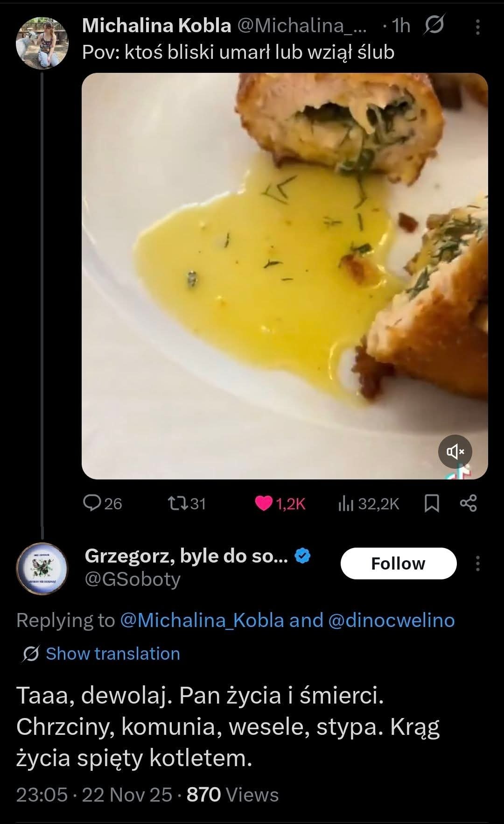Tap the 870 Views count

point(232,795)
